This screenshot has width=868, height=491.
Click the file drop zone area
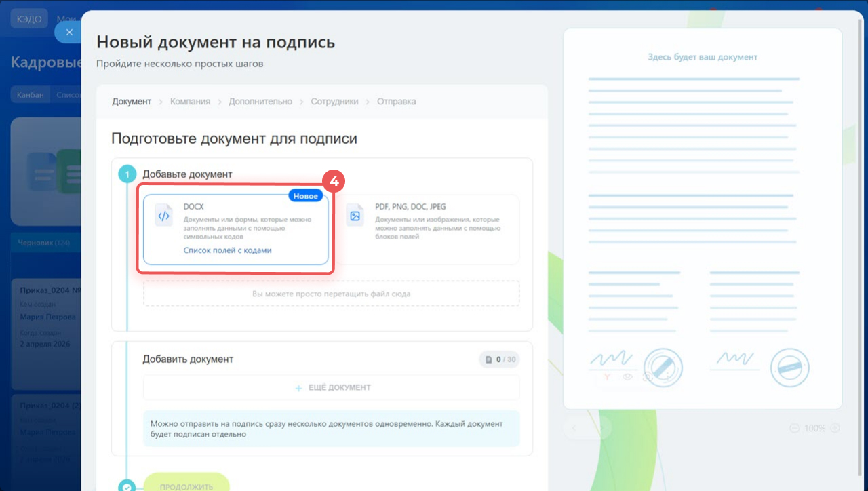(x=331, y=294)
